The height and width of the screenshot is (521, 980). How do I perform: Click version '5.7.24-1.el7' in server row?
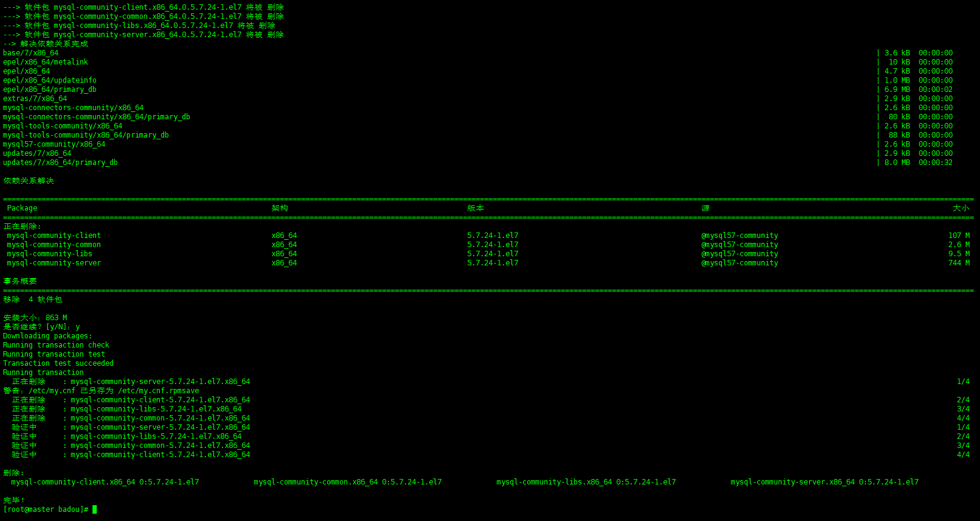tap(493, 263)
